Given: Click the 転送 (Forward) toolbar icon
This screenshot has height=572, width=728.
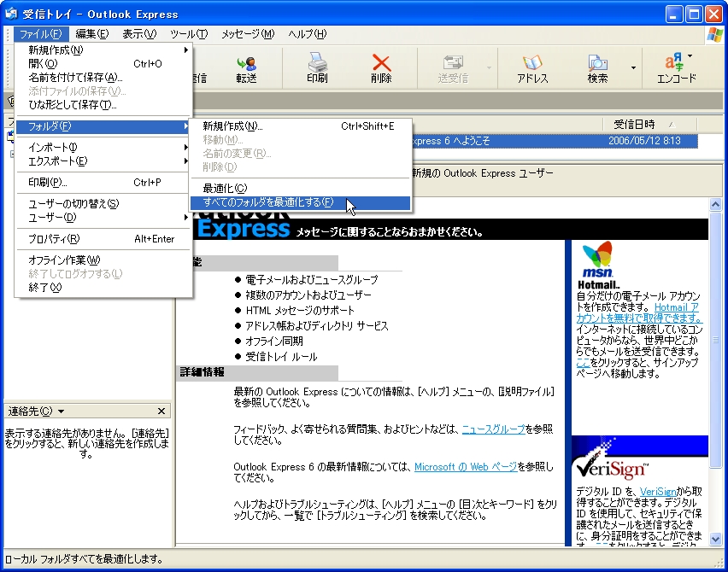Looking at the screenshot, I should [x=247, y=68].
